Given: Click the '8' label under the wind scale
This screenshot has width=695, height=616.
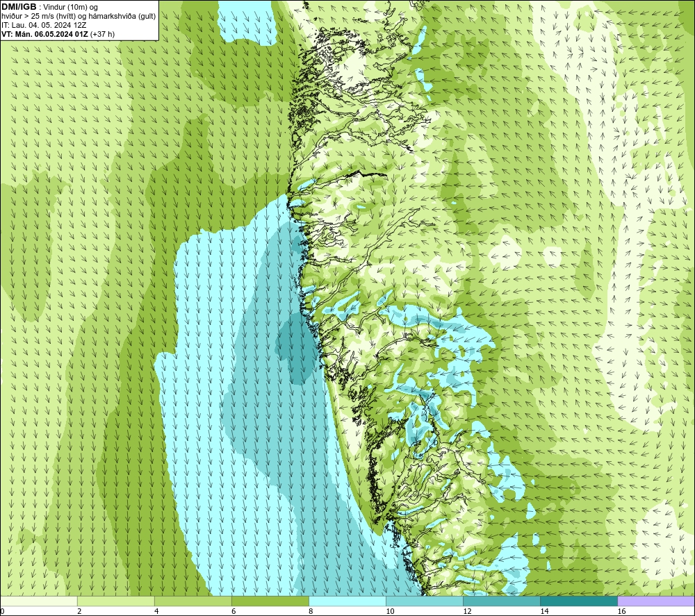Looking at the screenshot, I should 311,612.
